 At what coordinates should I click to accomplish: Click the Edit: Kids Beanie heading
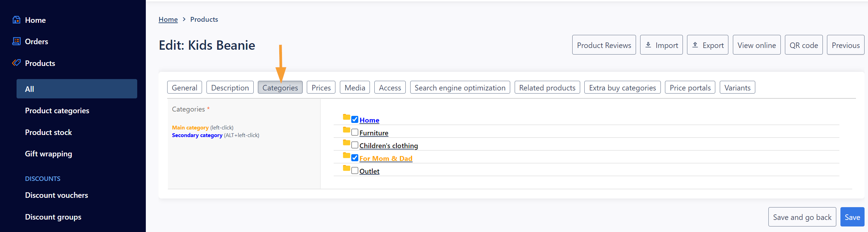pos(207,45)
